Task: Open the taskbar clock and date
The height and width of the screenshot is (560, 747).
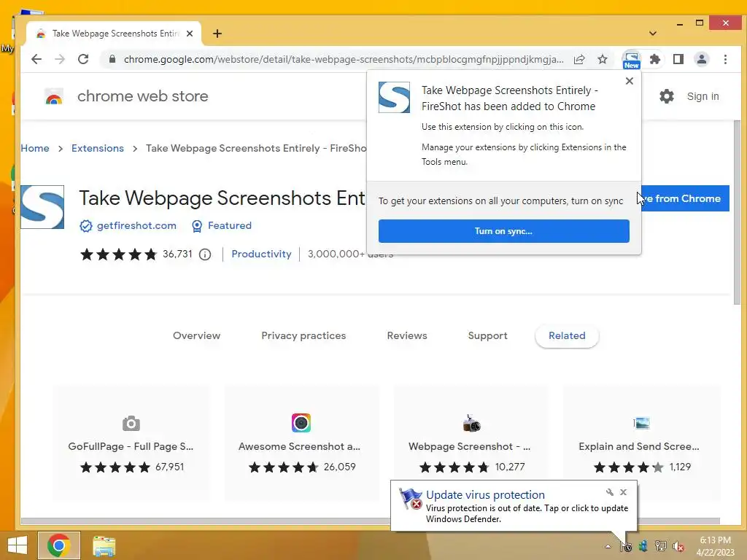Action: click(715, 546)
